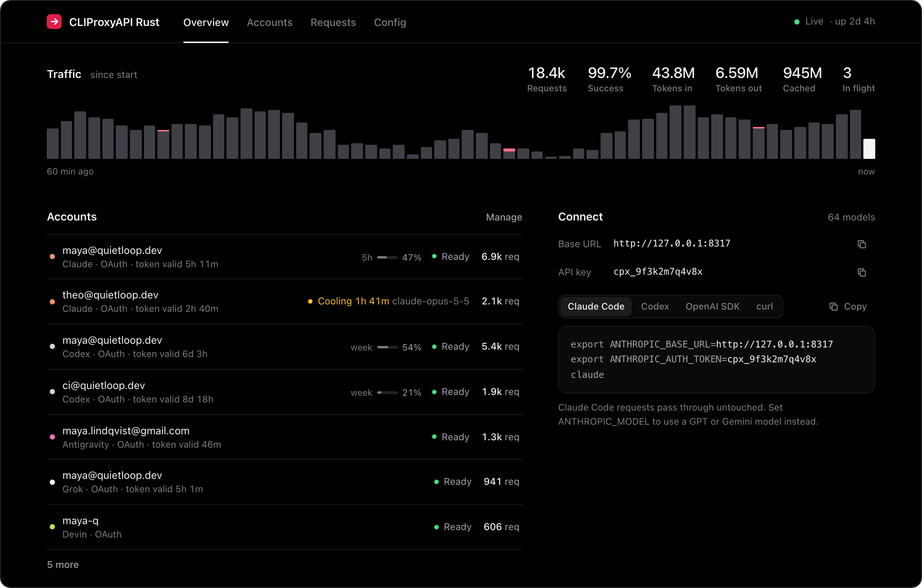Go to the Requests tab

pyautogui.click(x=333, y=22)
